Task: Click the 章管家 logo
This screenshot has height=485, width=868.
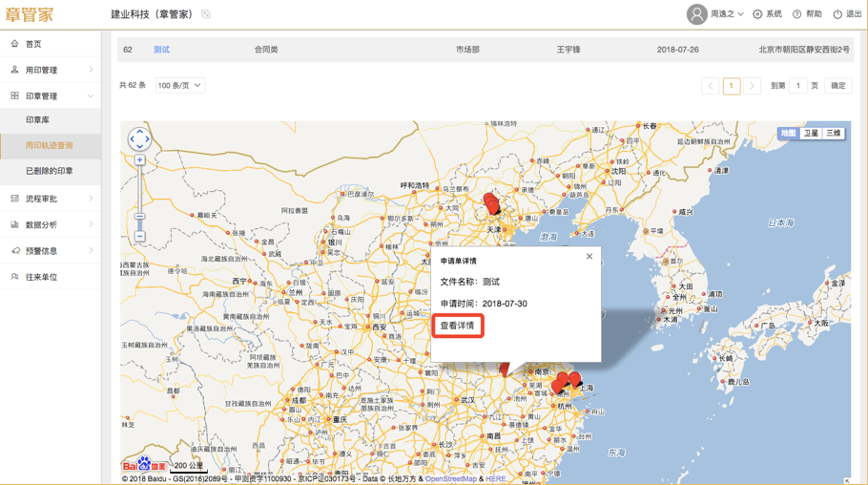Action: (x=30, y=14)
